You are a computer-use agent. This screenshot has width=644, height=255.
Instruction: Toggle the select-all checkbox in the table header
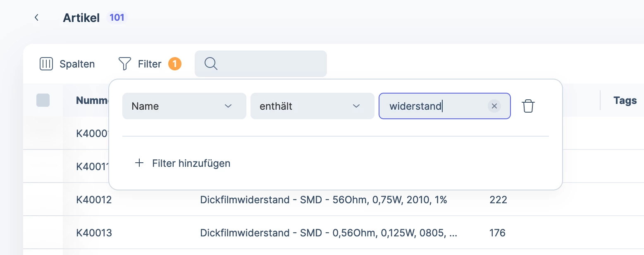43,100
